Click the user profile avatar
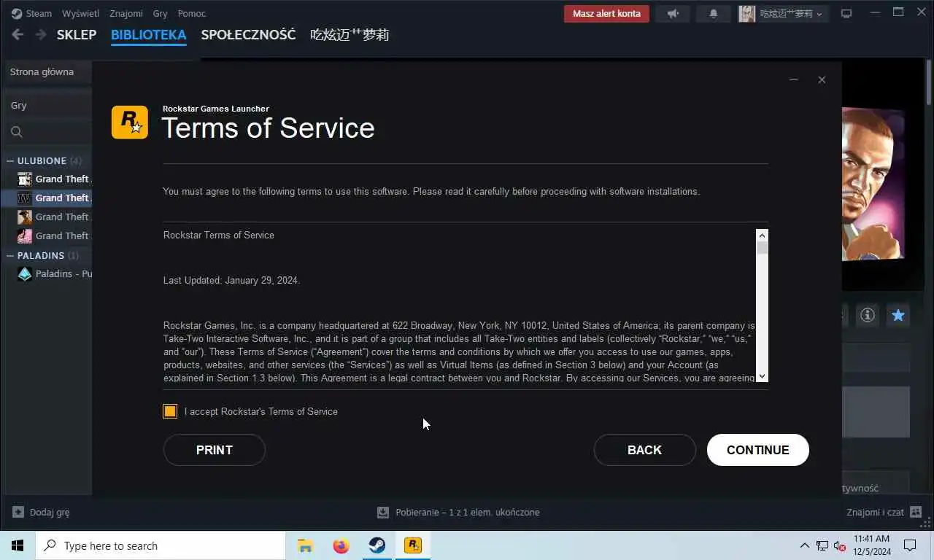 click(x=746, y=13)
